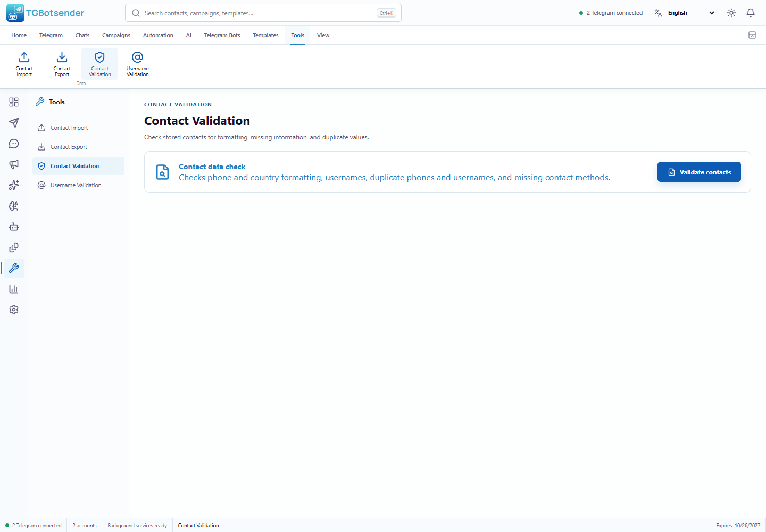Open the brain AI icon in the sidebar
766x532 pixels.
14,206
